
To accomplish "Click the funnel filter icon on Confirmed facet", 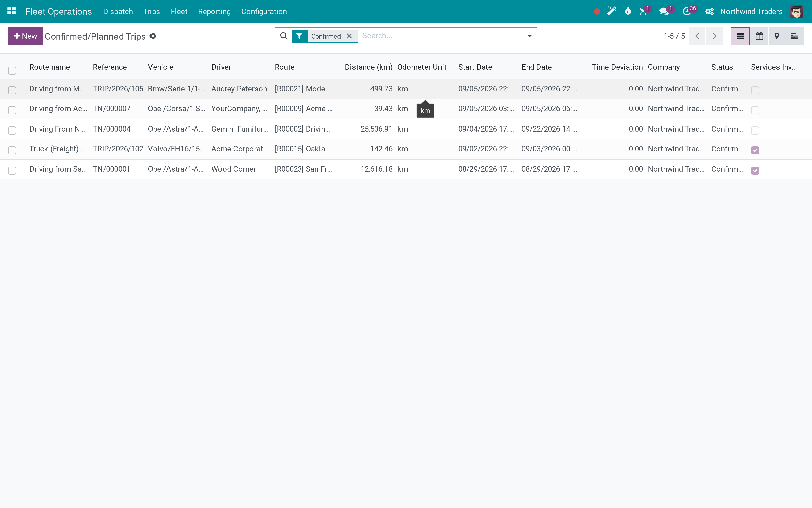I will point(299,36).
